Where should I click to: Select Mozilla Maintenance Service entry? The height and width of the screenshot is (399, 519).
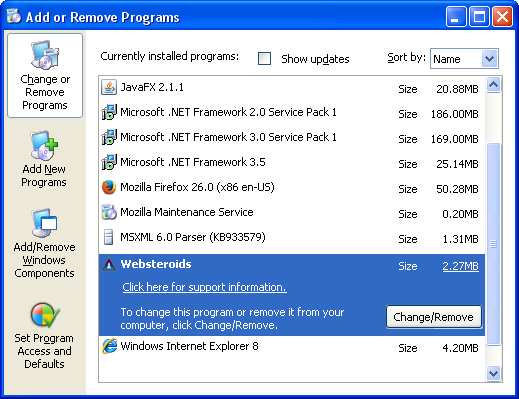[292, 213]
